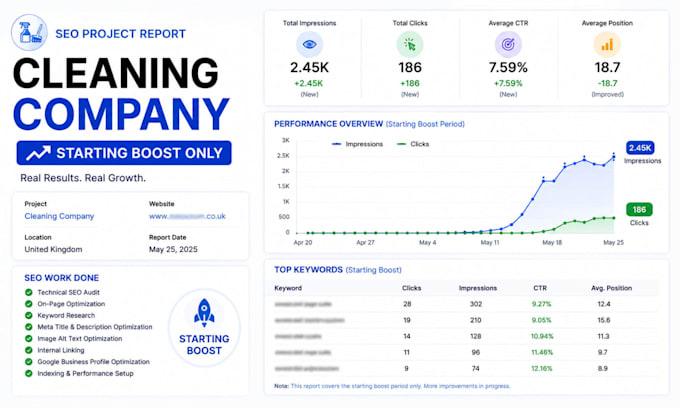Click the Cleaning Company project link
The width and height of the screenshot is (680, 409).
click(59, 216)
